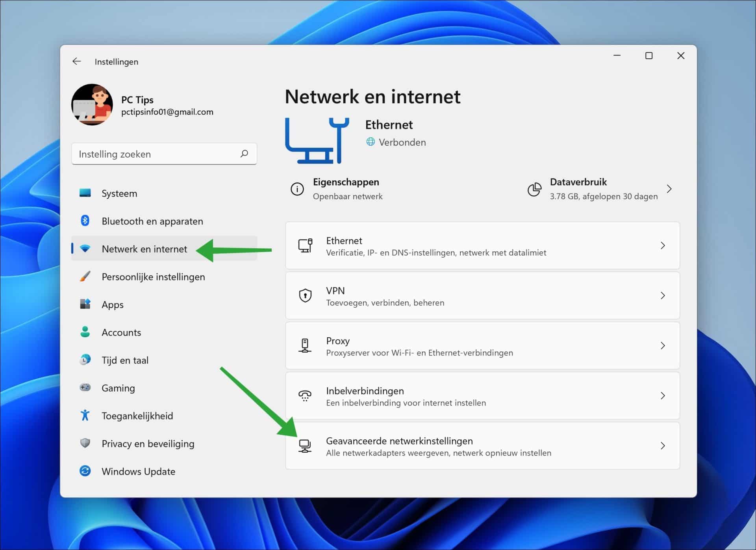Select the Gaming controller icon
756x550 pixels.
[85, 388]
